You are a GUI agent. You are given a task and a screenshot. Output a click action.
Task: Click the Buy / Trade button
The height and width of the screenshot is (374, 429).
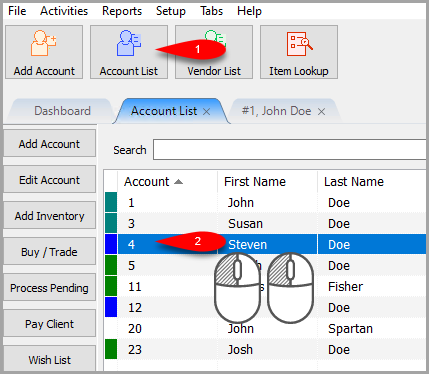(49, 252)
